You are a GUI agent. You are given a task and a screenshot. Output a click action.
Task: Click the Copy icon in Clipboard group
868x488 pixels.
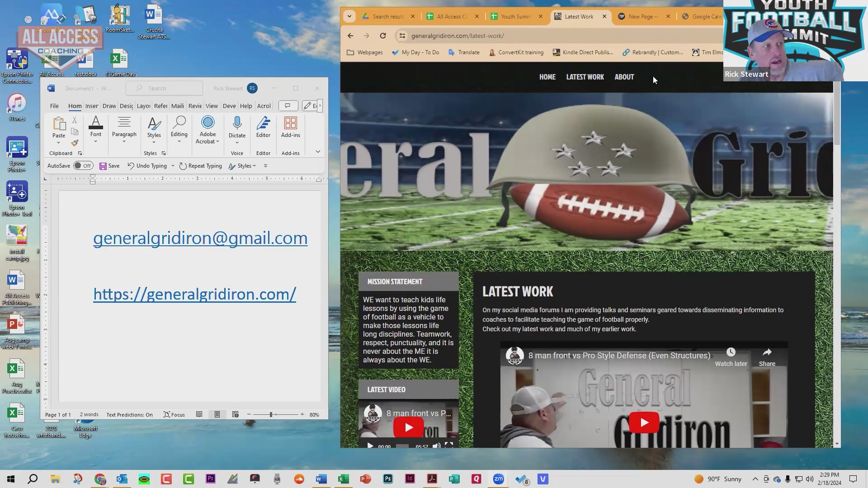(x=75, y=131)
